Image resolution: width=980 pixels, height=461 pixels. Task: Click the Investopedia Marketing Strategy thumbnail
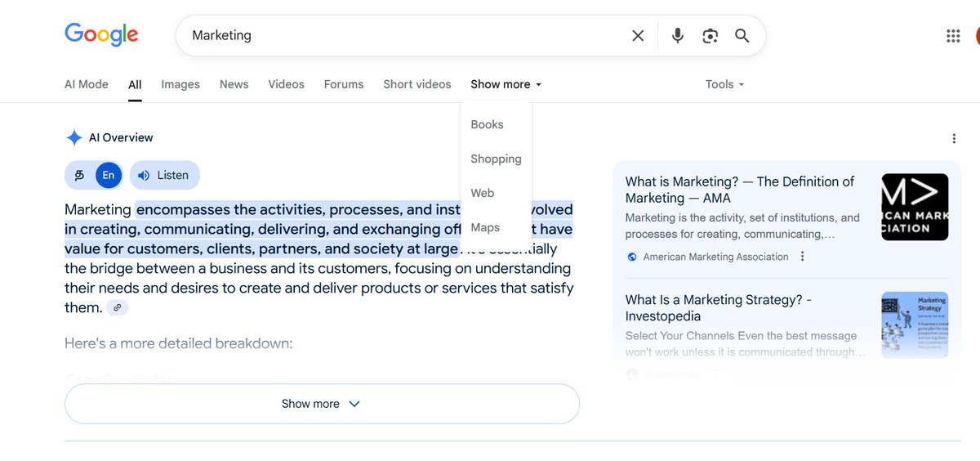pyautogui.click(x=915, y=324)
